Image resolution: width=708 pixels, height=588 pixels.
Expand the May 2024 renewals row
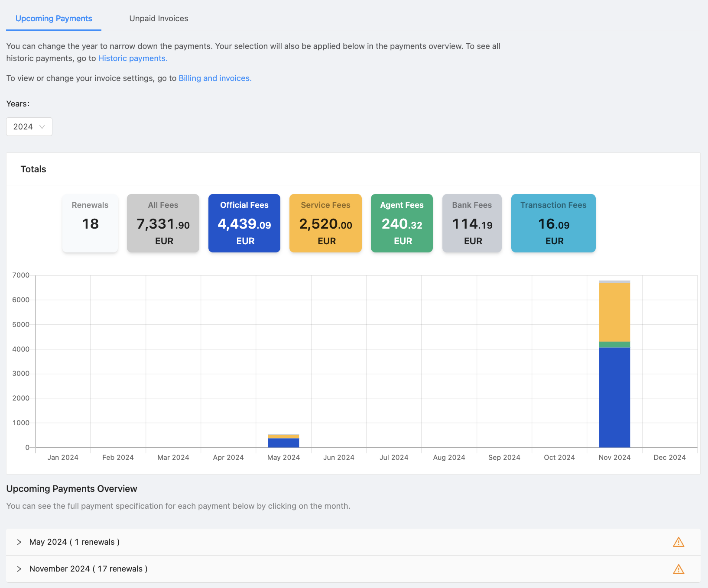coord(19,542)
